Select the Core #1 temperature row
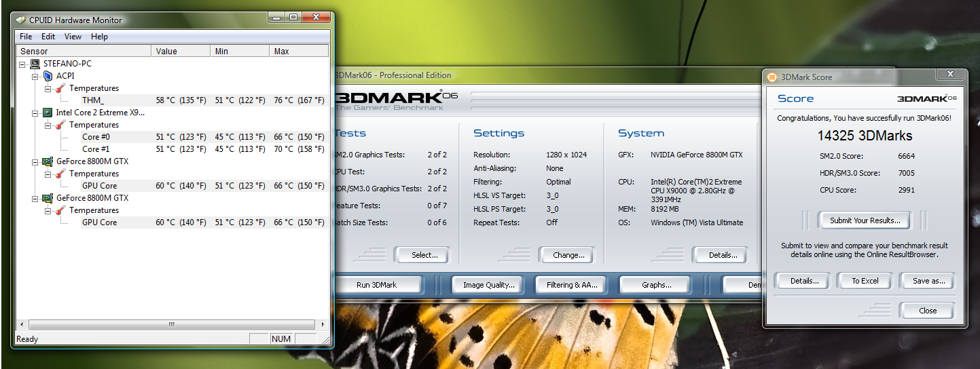This screenshot has height=369, width=980. pyautogui.click(x=204, y=149)
